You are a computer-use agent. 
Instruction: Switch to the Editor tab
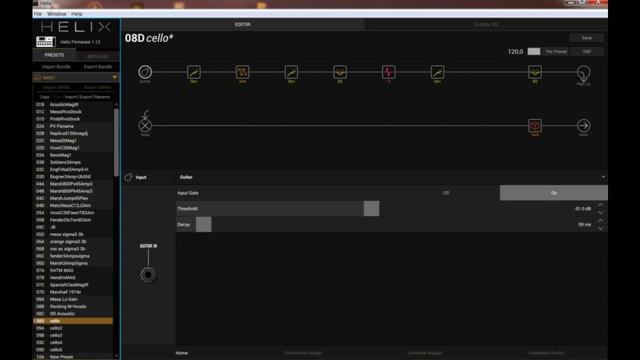pyautogui.click(x=242, y=24)
